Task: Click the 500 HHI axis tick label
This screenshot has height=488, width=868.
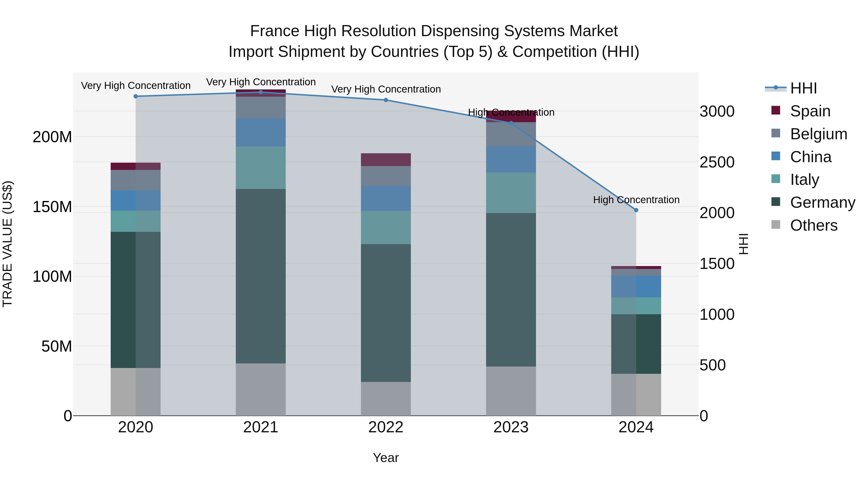Action: click(713, 365)
